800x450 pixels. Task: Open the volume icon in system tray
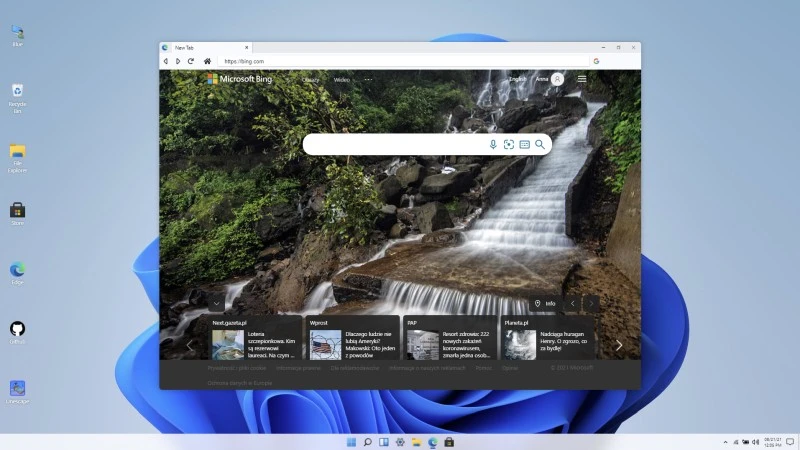[x=755, y=442]
